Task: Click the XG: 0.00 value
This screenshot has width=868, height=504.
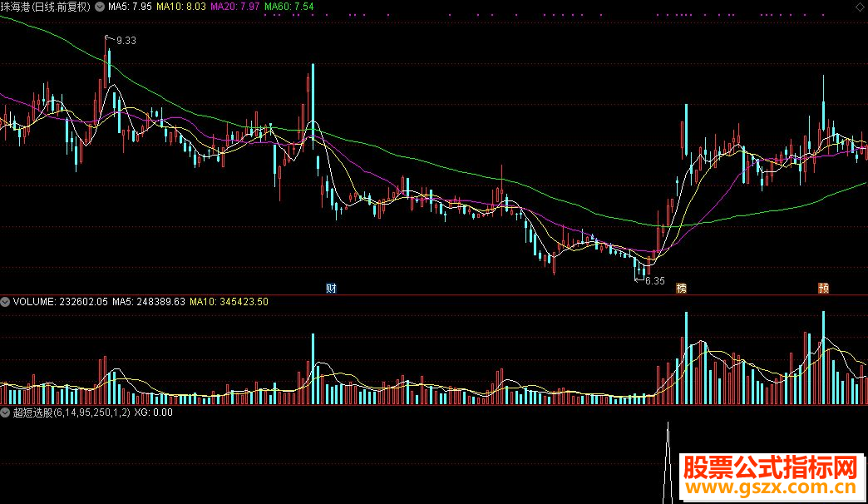Action: point(153,413)
